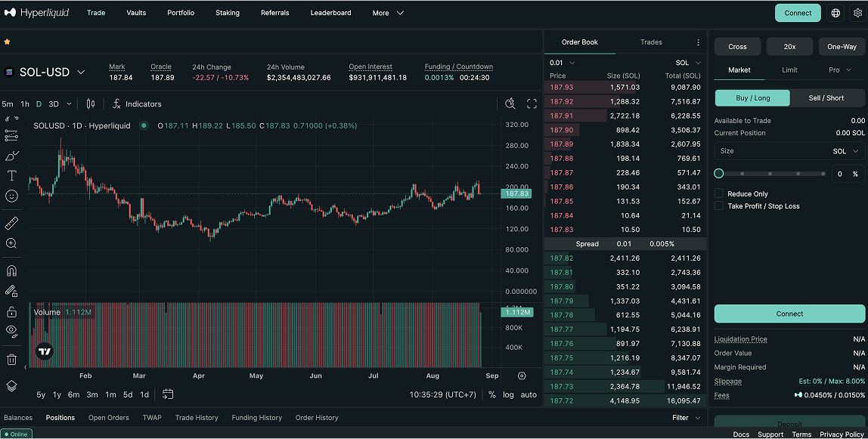Open order book SOL unit dropdown
The height and width of the screenshot is (439, 868).
pos(688,63)
